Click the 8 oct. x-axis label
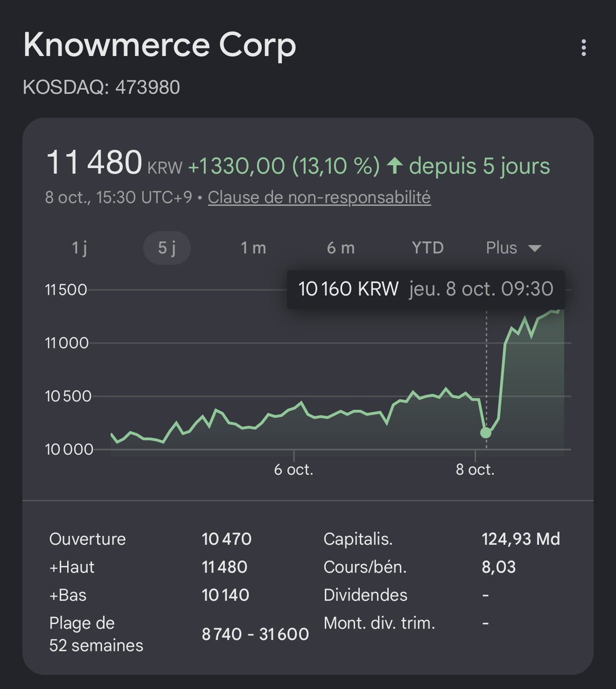Image resolution: width=616 pixels, height=689 pixels. tap(475, 470)
